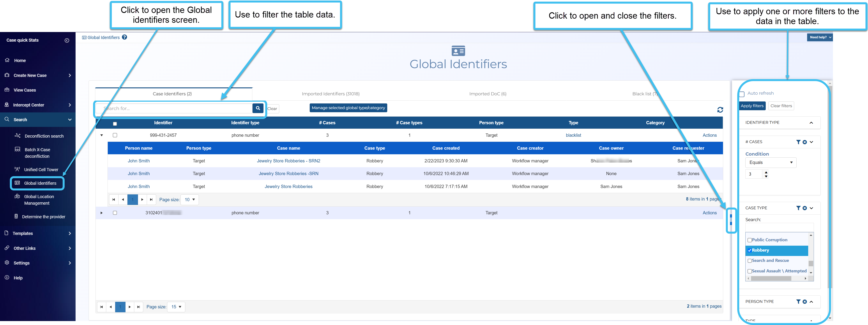The image size is (868, 325).
Task: Enable the Auto refresh checkbox
Action: 742,94
